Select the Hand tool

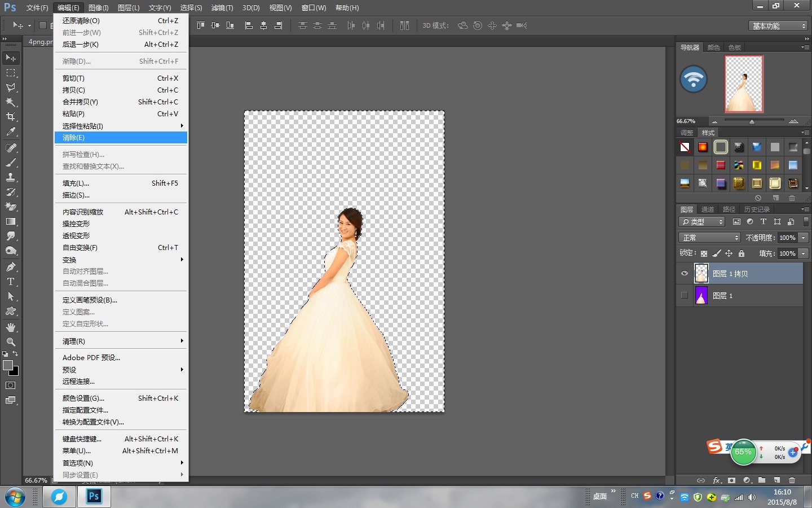point(10,326)
